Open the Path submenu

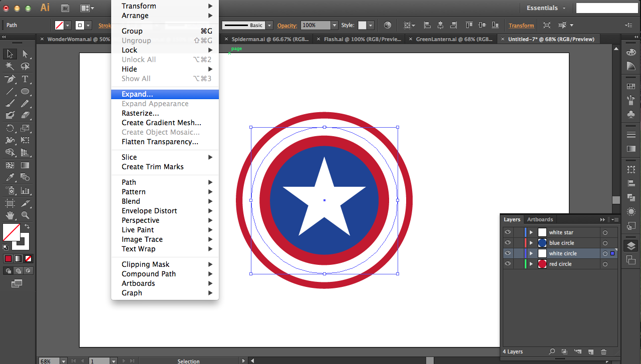(165, 182)
